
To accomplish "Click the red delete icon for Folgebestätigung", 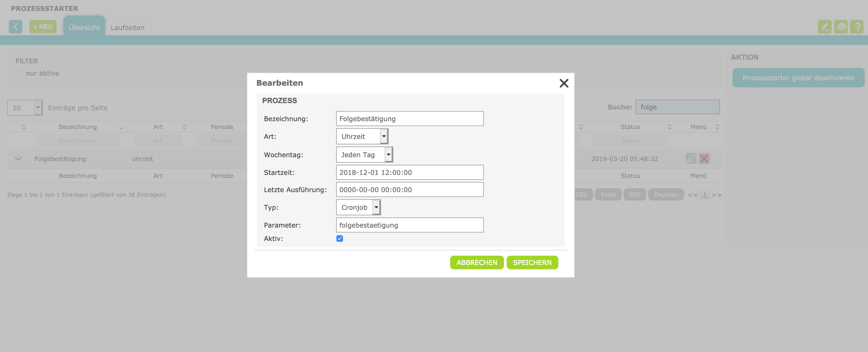I will tap(704, 159).
